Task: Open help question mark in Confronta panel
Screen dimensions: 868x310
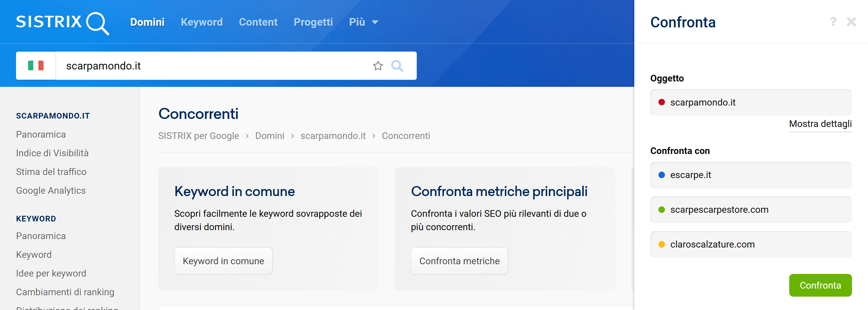Action: [833, 22]
